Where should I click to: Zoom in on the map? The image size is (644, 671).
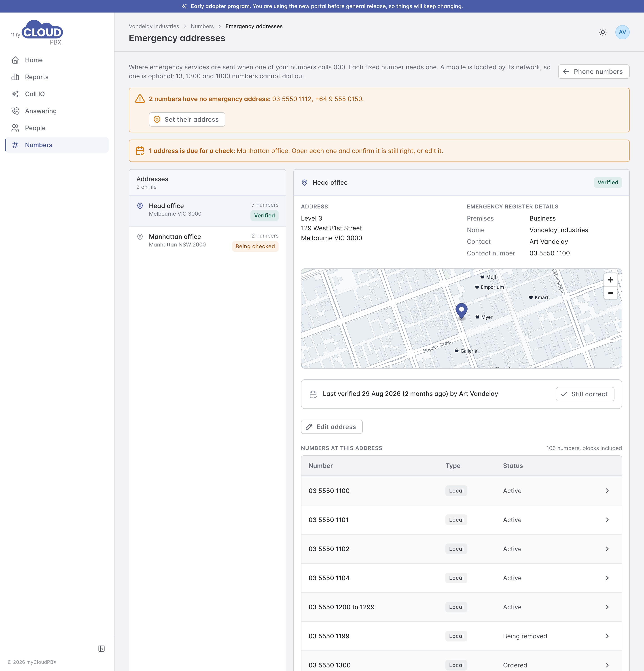click(x=610, y=280)
